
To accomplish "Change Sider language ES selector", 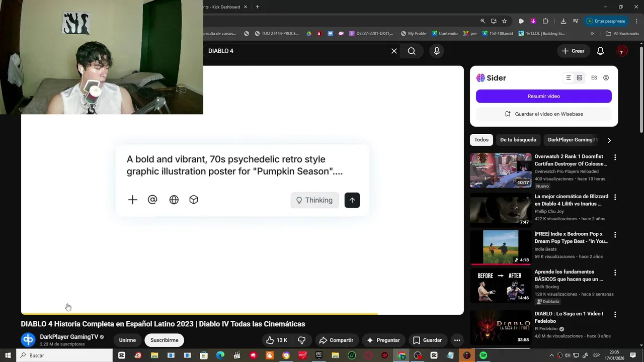I will click(x=594, y=78).
